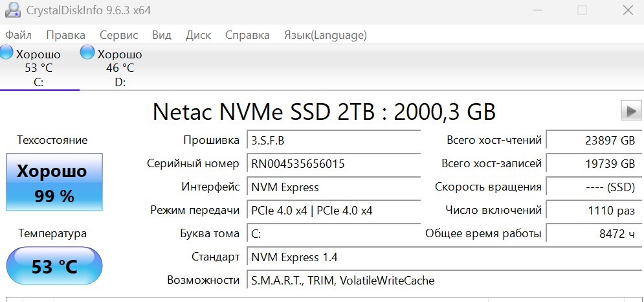Maximize the CrystalDiskInfo window
The image size is (644, 302).
582,10
